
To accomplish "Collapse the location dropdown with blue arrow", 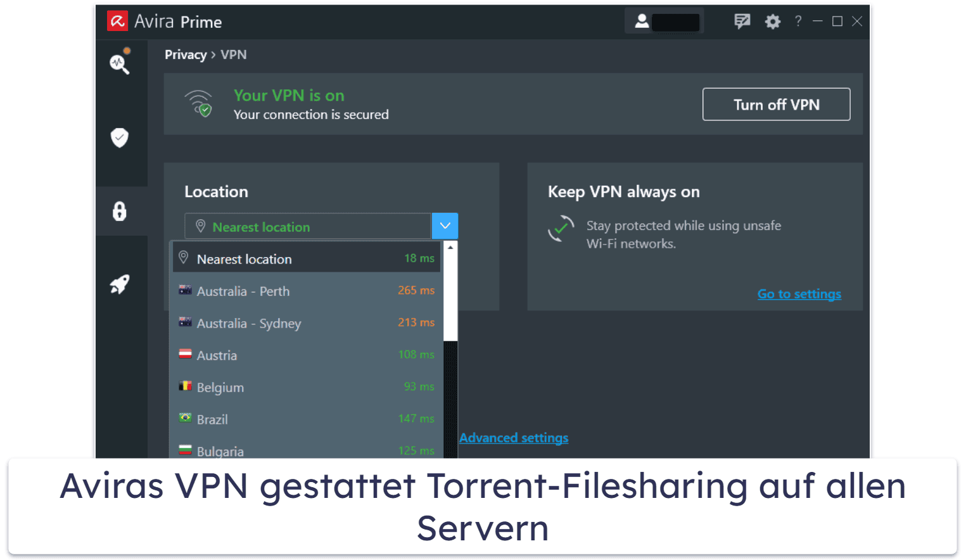I will 445,226.
